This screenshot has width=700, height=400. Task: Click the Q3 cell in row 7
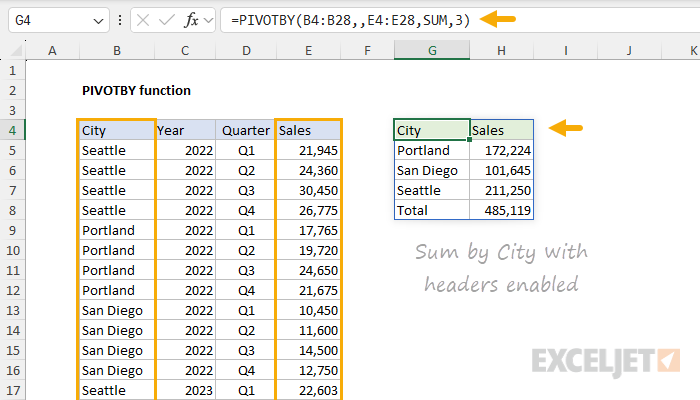tap(246, 191)
